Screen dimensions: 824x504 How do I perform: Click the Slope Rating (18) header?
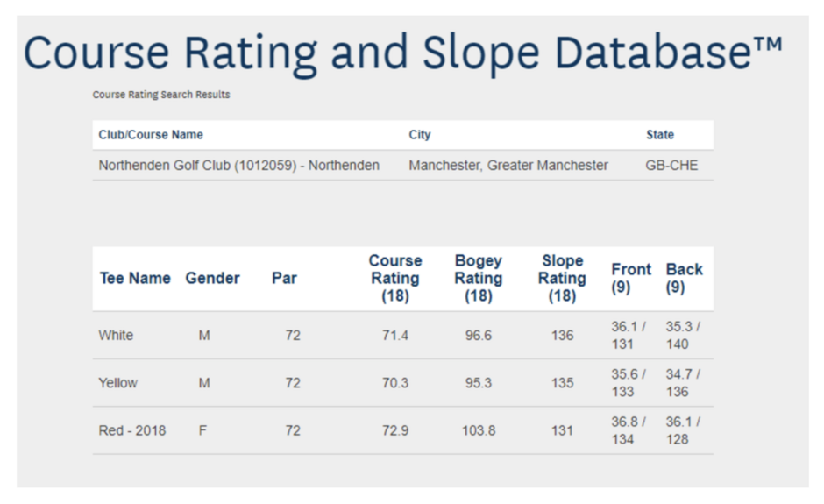point(562,278)
